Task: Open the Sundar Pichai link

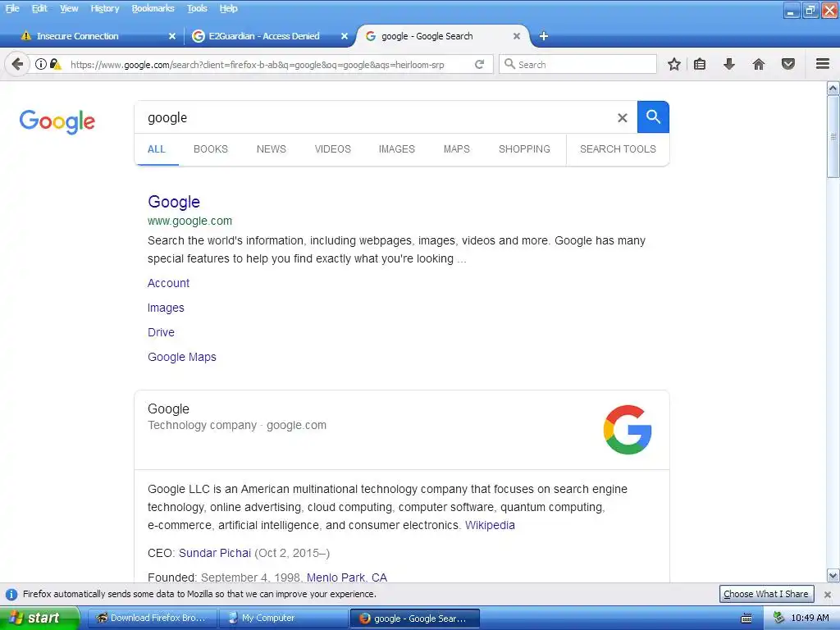Action: click(x=214, y=554)
